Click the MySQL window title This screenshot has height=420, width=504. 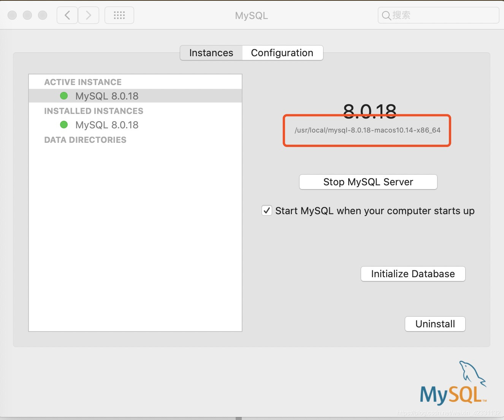pos(251,16)
